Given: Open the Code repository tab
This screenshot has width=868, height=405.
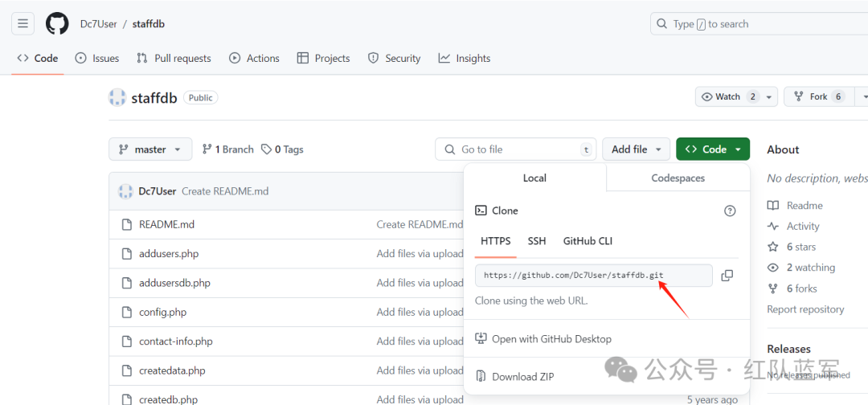Looking at the screenshot, I should coord(38,58).
